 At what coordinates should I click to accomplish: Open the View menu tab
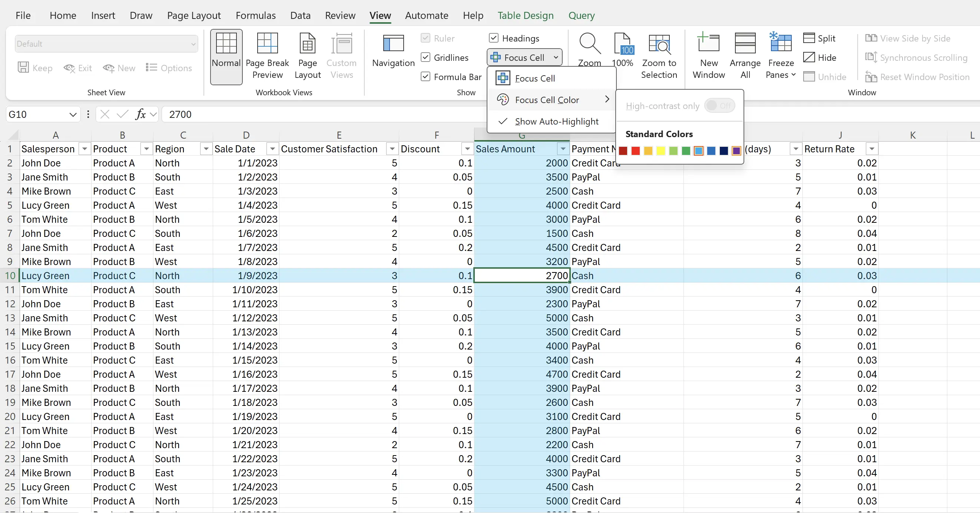380,15
